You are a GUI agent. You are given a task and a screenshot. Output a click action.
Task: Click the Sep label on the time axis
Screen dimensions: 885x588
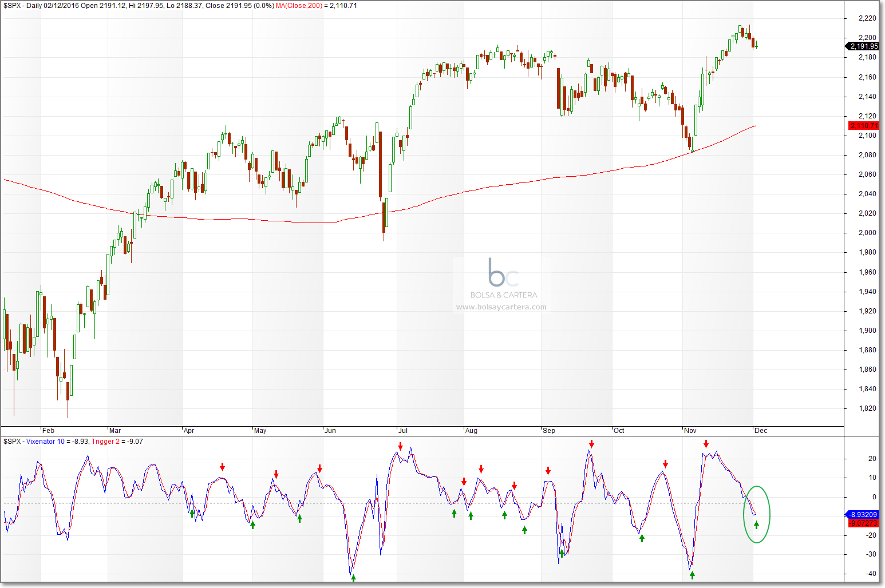point(549,431)
